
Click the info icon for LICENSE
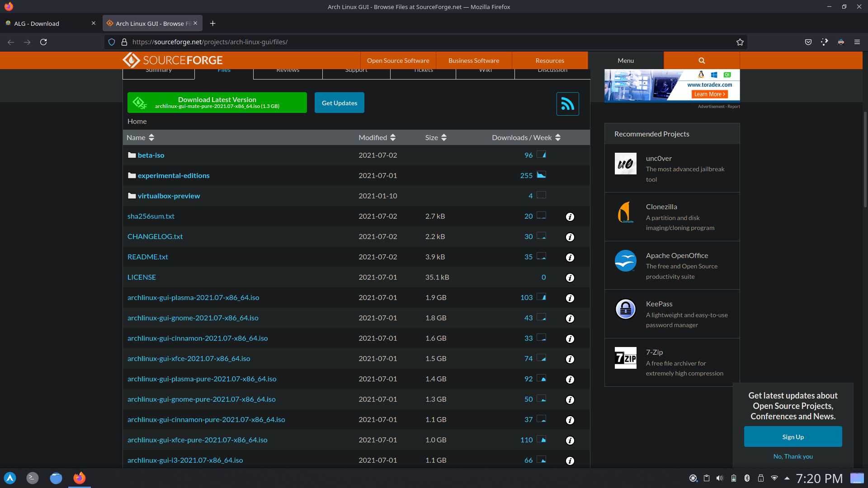pyautogui.click(x=570, y=278)
